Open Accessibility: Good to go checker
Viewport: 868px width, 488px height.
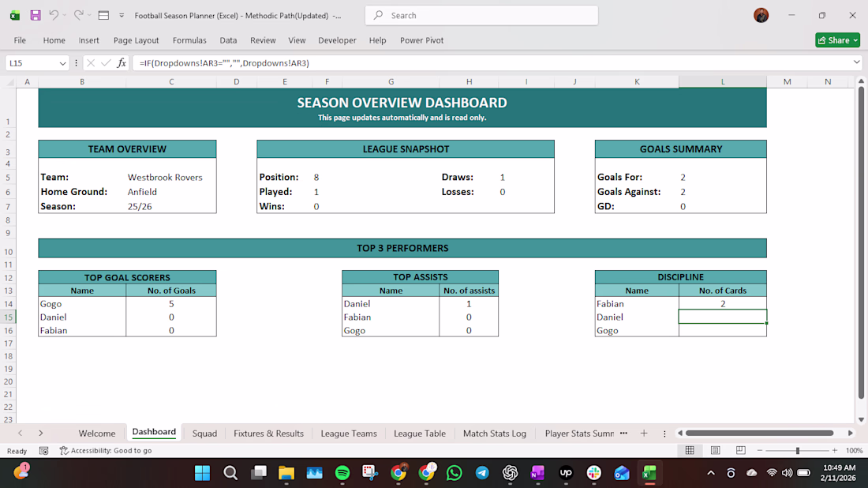pos(106,451)
